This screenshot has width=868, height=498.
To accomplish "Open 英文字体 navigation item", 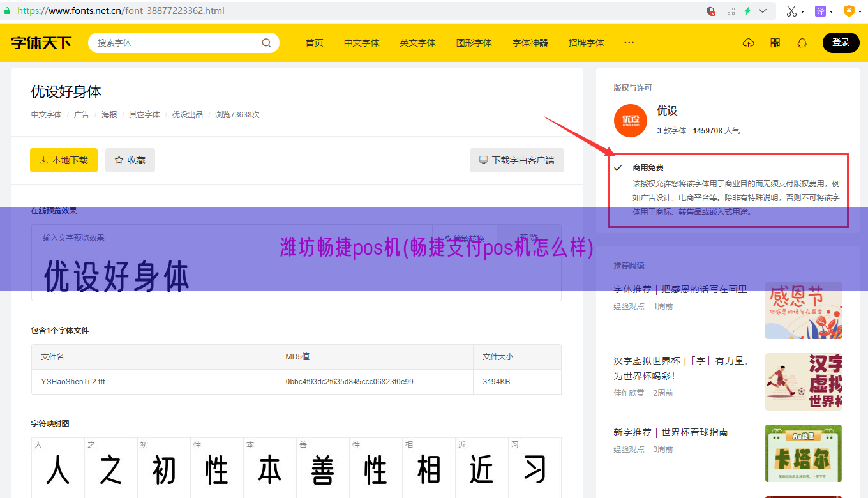I will 418,43.
